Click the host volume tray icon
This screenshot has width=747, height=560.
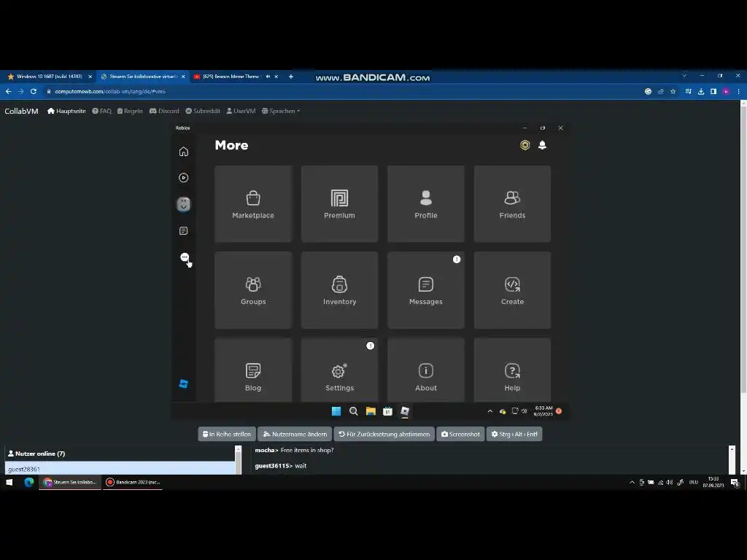[x=670, y=483]
